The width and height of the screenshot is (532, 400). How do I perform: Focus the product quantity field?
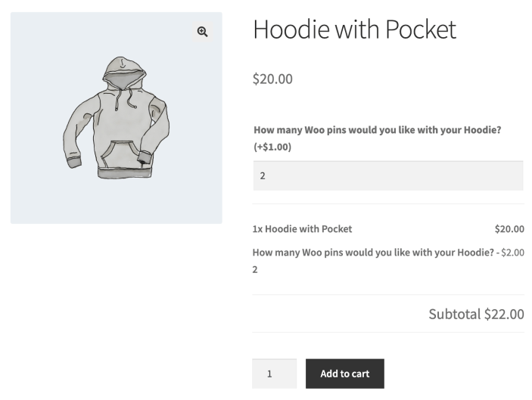274,374
